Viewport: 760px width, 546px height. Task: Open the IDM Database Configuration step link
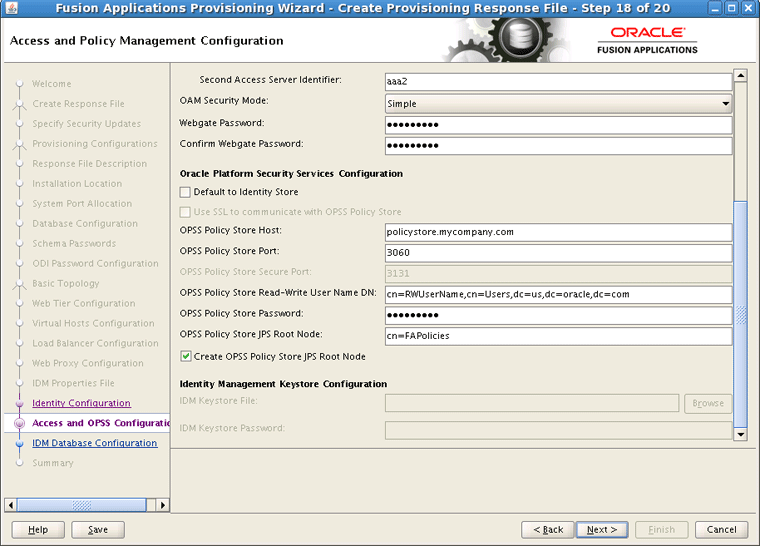coord(95,443)
